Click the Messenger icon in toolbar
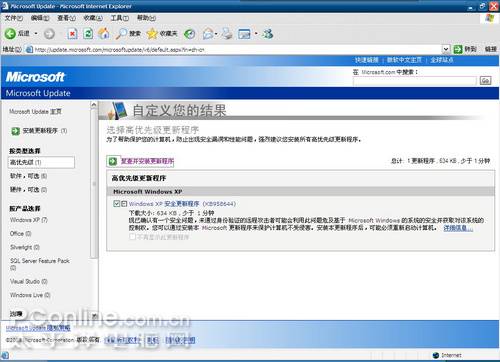Screen dimensions: 500x362 click(x=268, y=33)
